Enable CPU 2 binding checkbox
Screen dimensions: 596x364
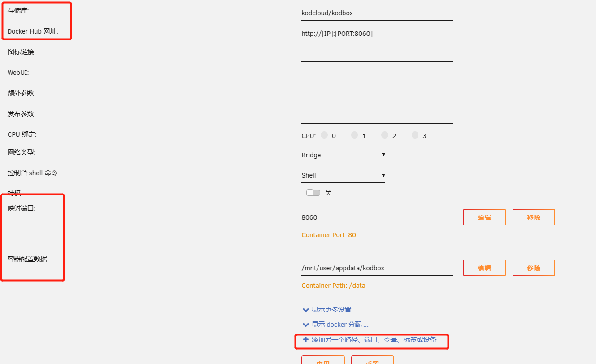384,135
